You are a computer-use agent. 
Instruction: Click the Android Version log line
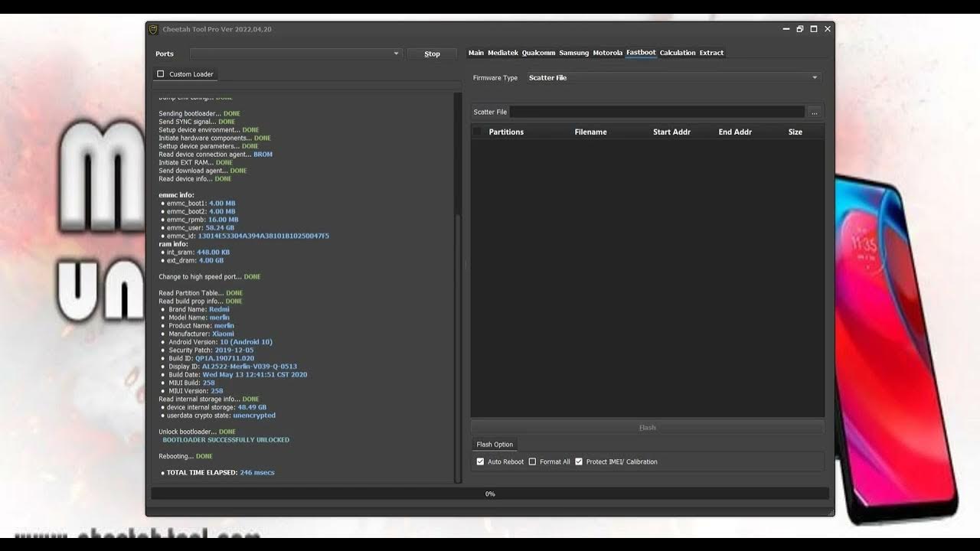217,342
